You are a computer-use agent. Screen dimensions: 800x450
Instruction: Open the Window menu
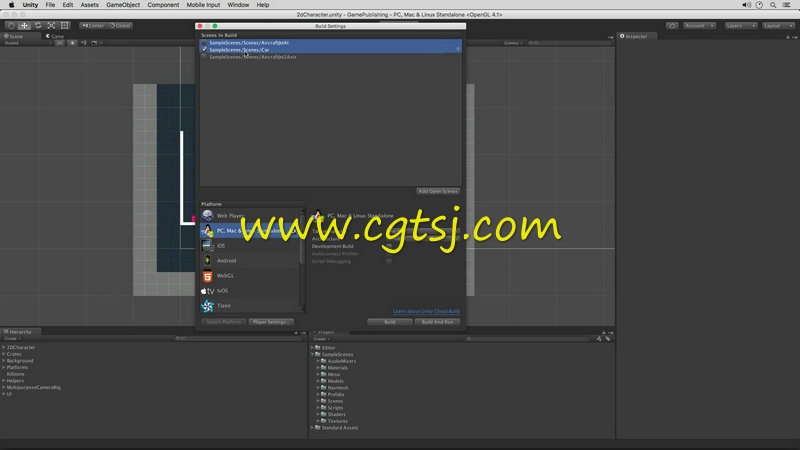tap(238, 5)
